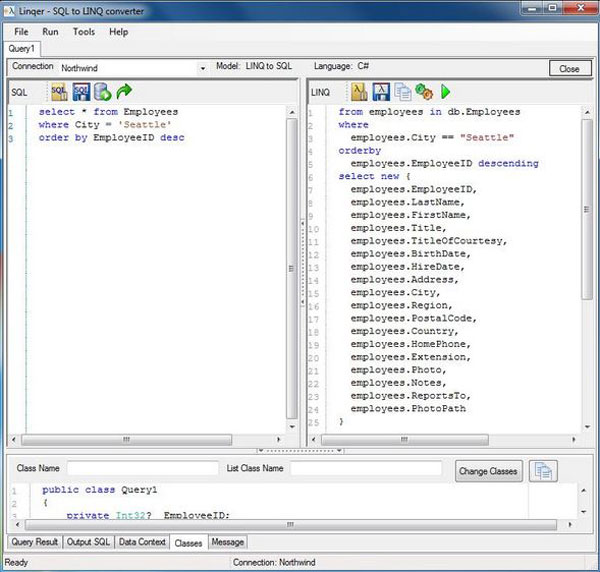Viewport: 600px width, 572px height.
Task: Click into the Class Name text field
Action: click(142, 468)
